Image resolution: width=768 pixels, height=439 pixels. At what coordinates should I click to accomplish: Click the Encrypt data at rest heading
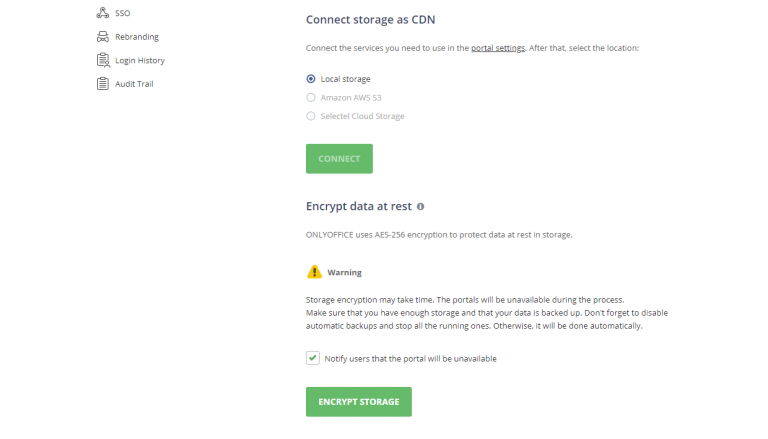click(358, 207)
